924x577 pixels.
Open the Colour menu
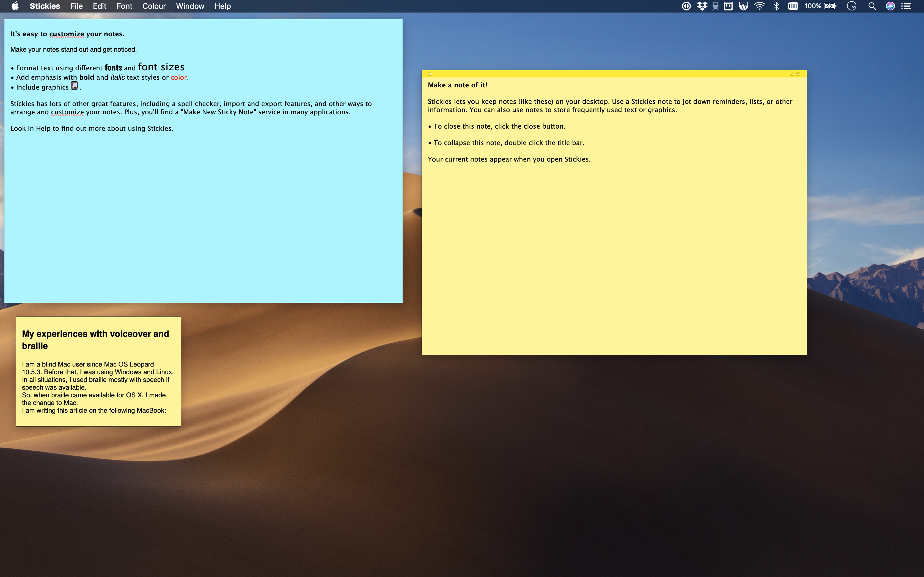click(x=154, y=6)
